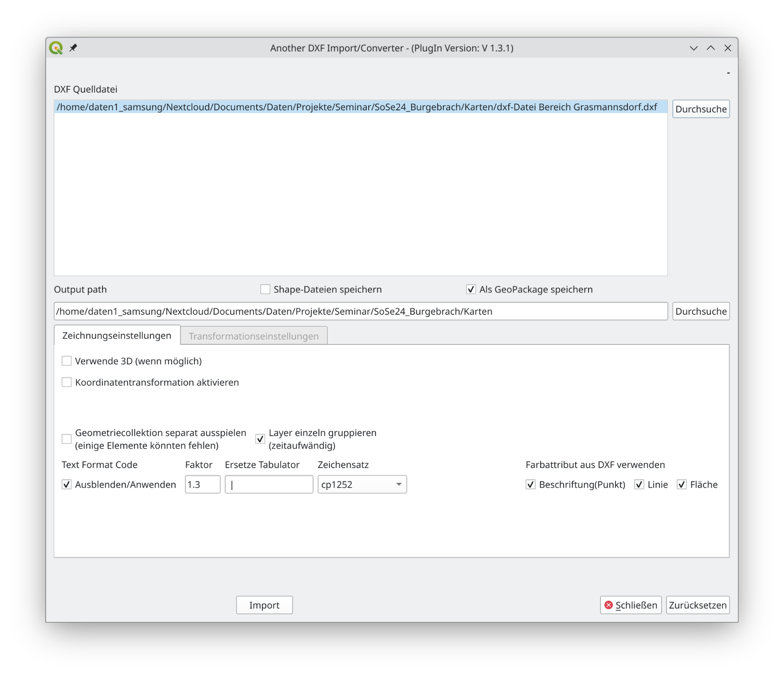This screenshot has width=784, height=676.
Task: Click the Schließen button
Action: [631, 605]
